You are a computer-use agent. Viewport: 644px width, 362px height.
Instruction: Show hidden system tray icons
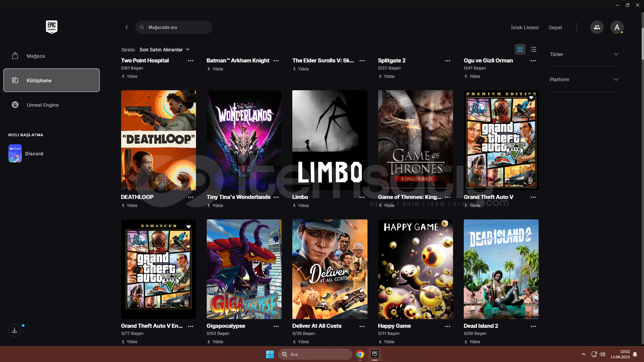(584, 354)
